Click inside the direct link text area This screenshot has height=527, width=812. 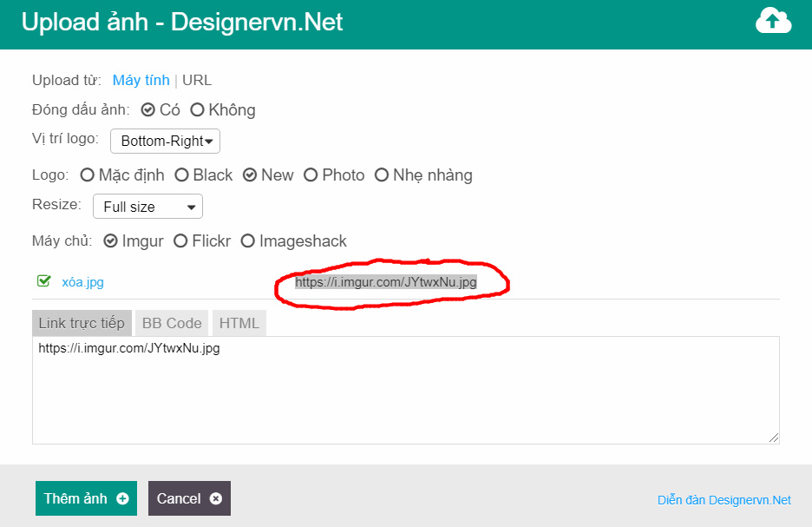point(406,390)
